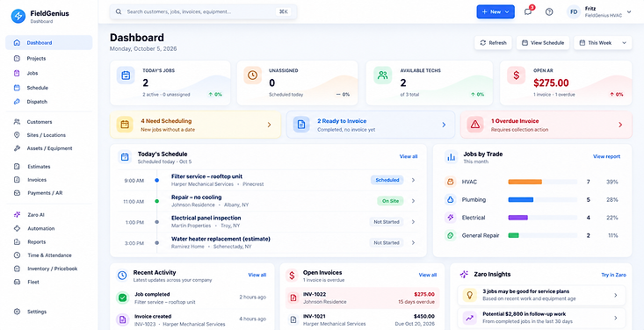Open the help question mark icon
Image resolution: width=644 pixels, height=330 pixels.
[x=549, y=12]
